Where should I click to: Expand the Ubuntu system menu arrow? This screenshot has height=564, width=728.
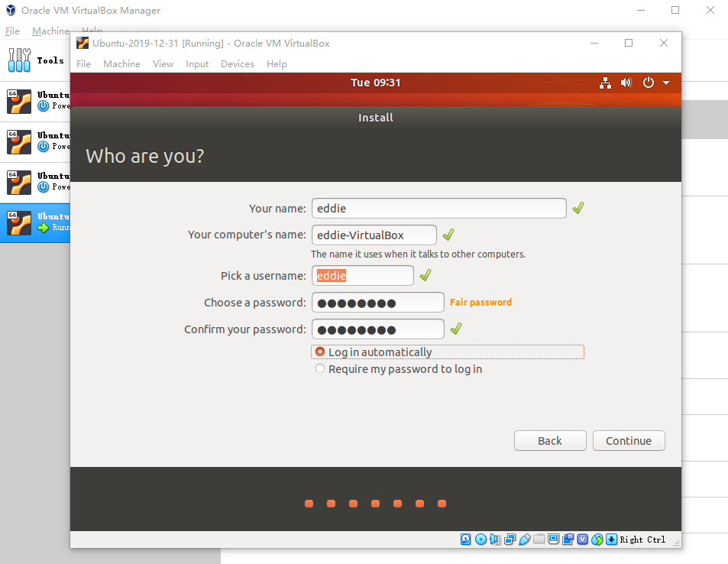click(x=666, y=83)
